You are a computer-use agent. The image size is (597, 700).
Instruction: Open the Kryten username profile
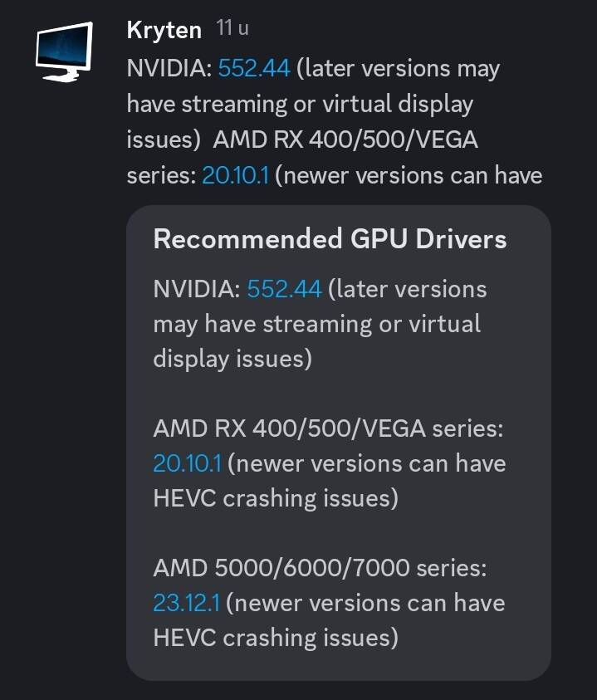pyautogui.click(x=164, y=31)
